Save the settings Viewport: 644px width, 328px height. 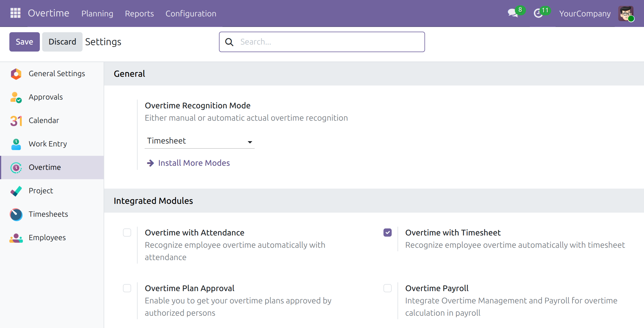[25, 42]
